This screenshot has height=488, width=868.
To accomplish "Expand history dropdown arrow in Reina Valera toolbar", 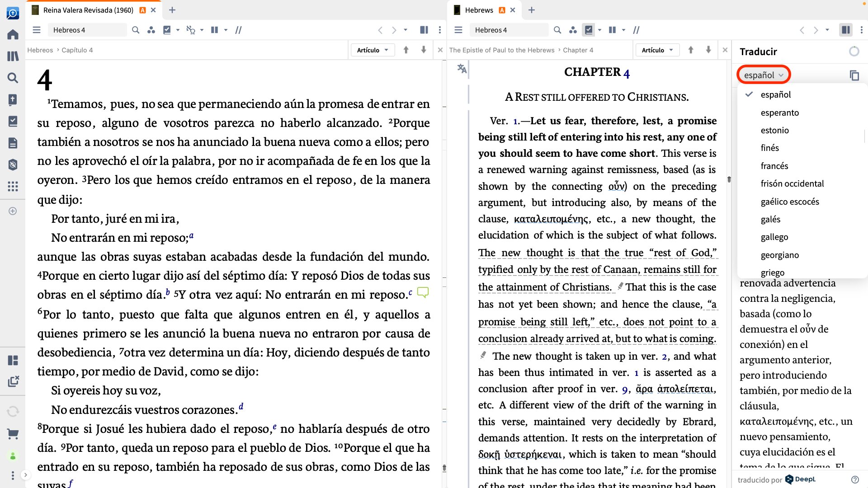I will click(x=406, y=30).
